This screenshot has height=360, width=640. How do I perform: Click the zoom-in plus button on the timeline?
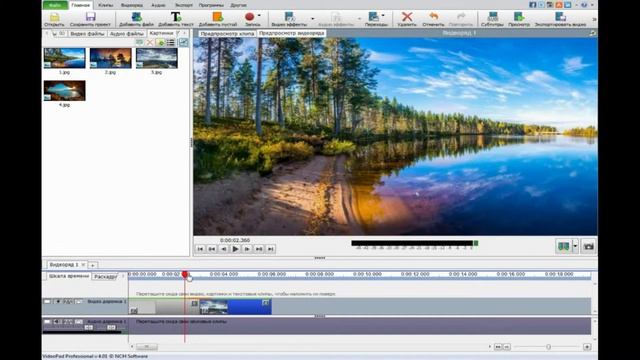click(587, 347)
